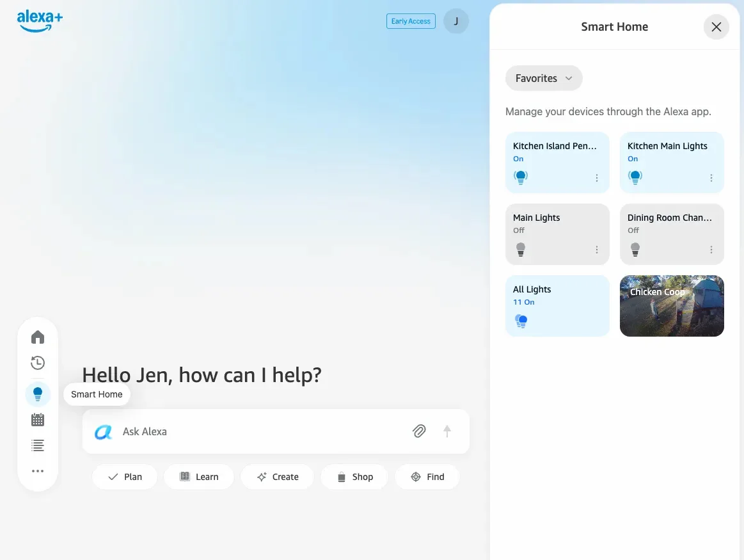
Task: Turn off Kitchen Main Lights via its bulb toggle
Action: click(635, 177)
